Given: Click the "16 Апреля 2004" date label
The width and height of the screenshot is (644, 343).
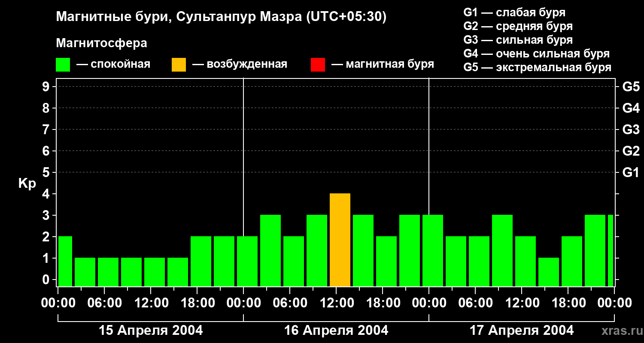Looking at the screenshot, I should 336,331.
